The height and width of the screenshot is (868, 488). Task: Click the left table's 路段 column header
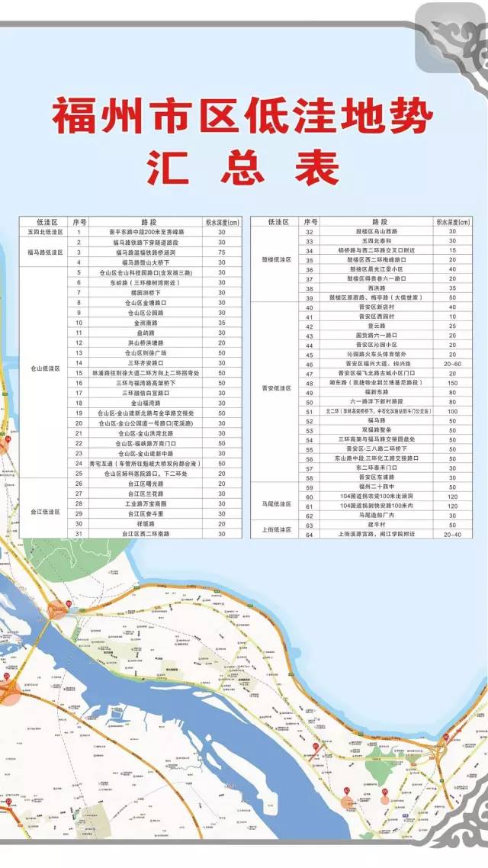point(136,222)
